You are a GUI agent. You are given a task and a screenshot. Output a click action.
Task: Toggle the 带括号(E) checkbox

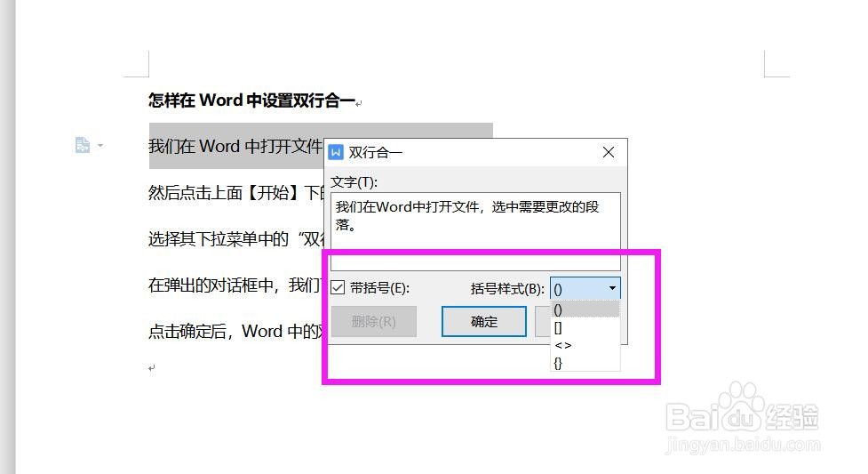(x=338, y=288)
